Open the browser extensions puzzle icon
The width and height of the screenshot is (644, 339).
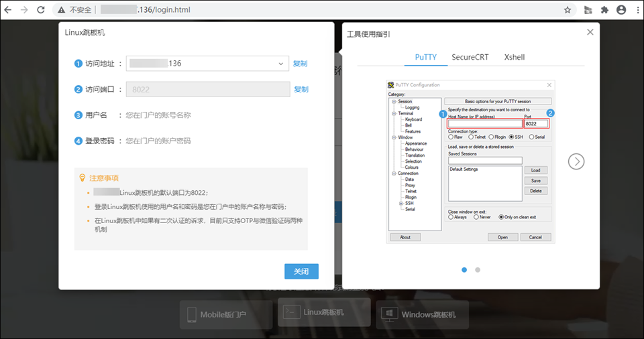coord(604,10)
